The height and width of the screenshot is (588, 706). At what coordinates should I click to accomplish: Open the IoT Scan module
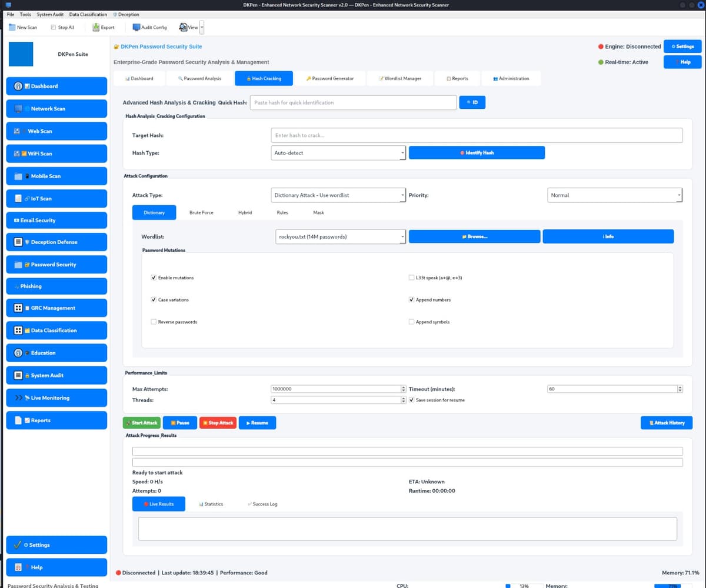pyautogui.click(x=56, y=198)
